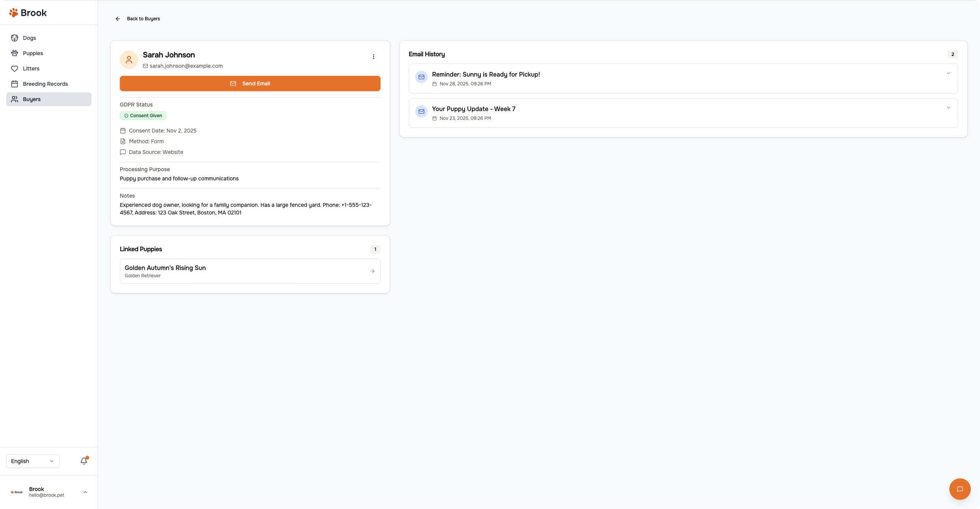Click the back arrow icon
980x509 pixels.
(x=118, y=19)
